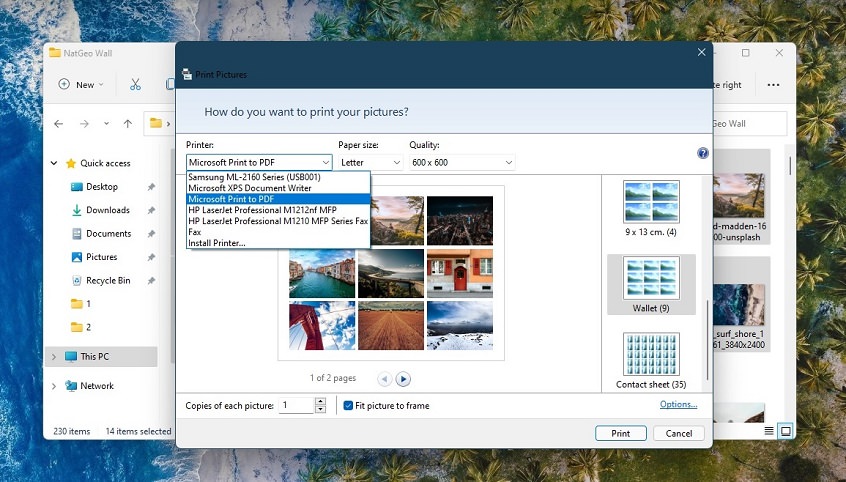This screenshot has width=846, height=482.
Task: Maximize the NatGeo Wall window
Action: [x=746, y=53]
